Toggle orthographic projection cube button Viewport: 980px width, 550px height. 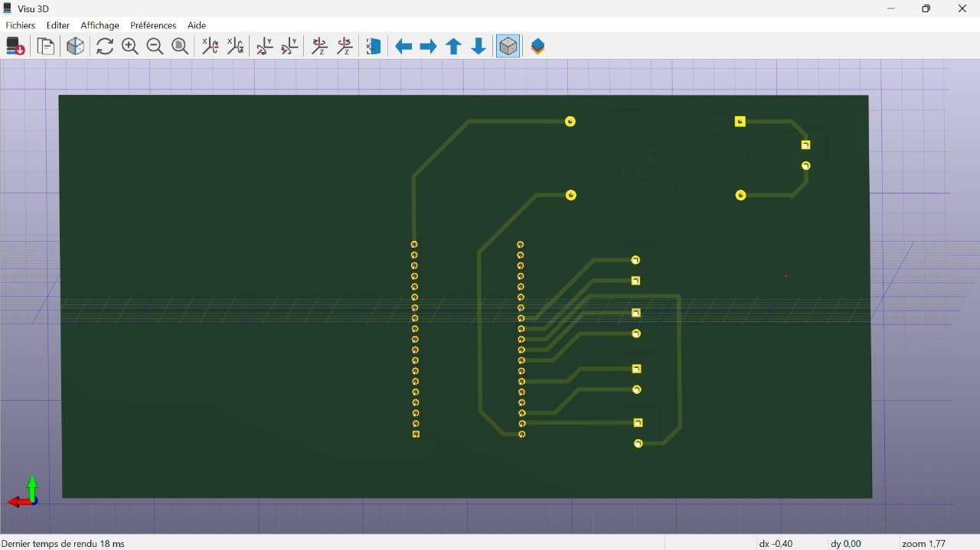[x=508, y=47]
